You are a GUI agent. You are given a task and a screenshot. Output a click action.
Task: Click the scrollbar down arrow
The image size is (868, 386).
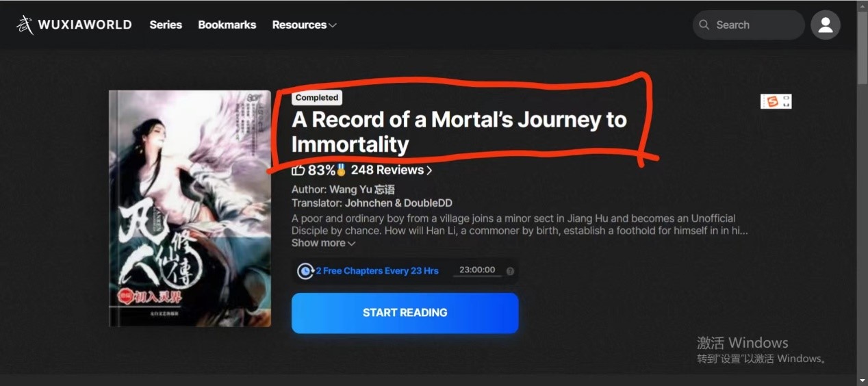862,380
